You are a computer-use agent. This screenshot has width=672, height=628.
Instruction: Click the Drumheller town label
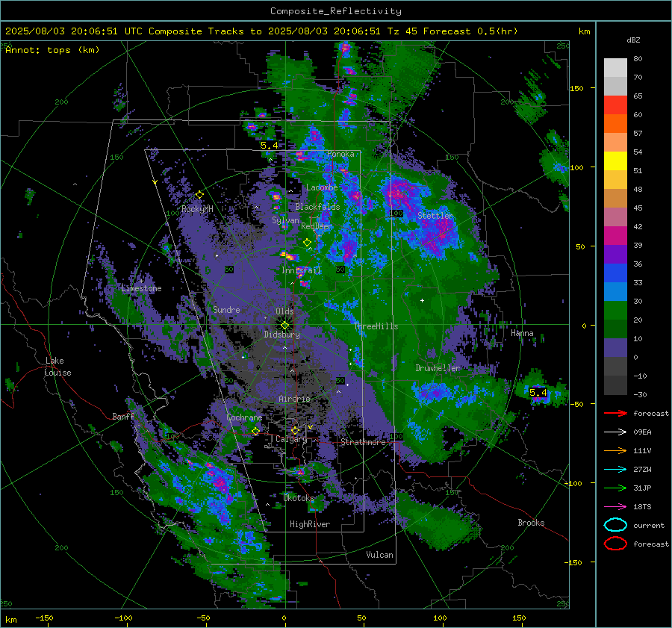tap(438, 368)
